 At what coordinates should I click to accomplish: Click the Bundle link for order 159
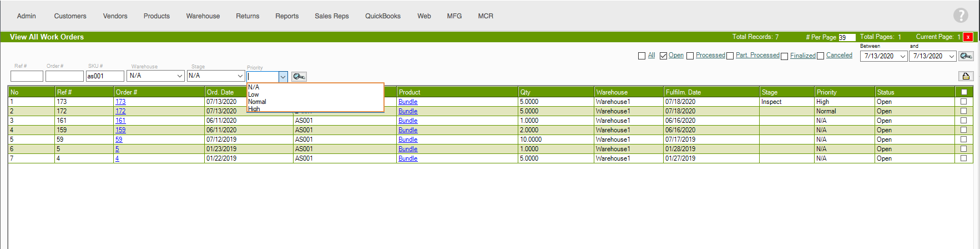[408, 130]
